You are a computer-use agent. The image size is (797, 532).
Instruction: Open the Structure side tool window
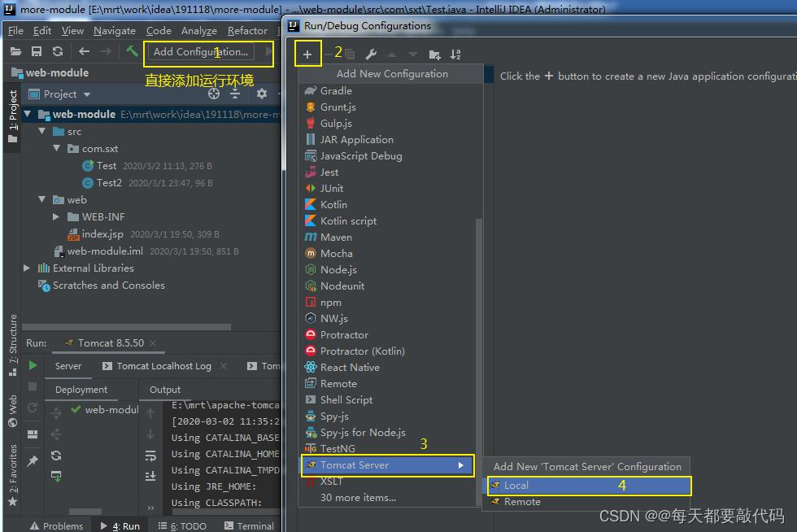tap(13, 344)
